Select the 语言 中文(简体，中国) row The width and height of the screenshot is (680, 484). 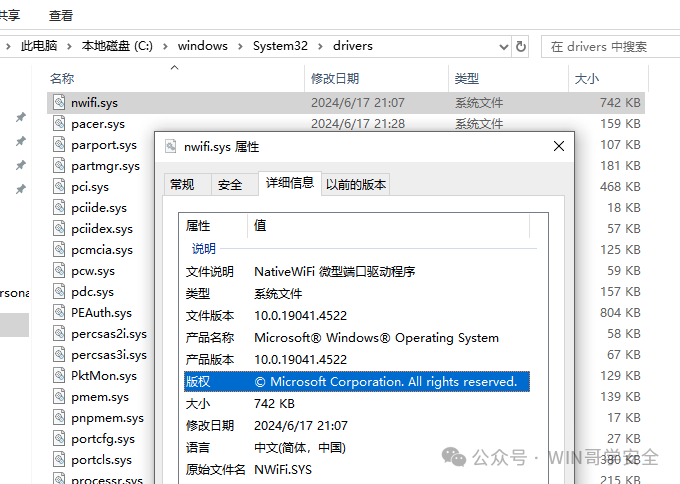[356, 448]
